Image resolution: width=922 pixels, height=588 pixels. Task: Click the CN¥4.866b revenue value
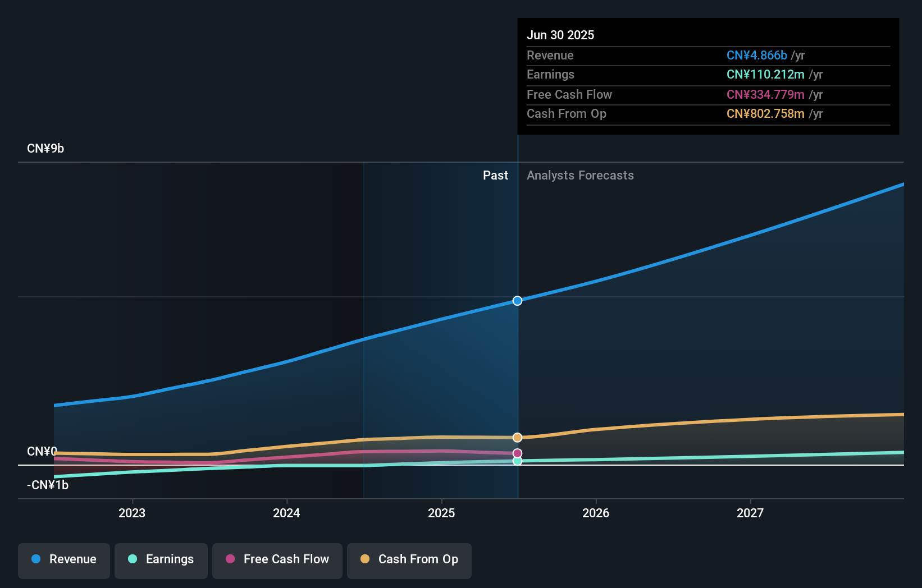[x=757, y=56]
